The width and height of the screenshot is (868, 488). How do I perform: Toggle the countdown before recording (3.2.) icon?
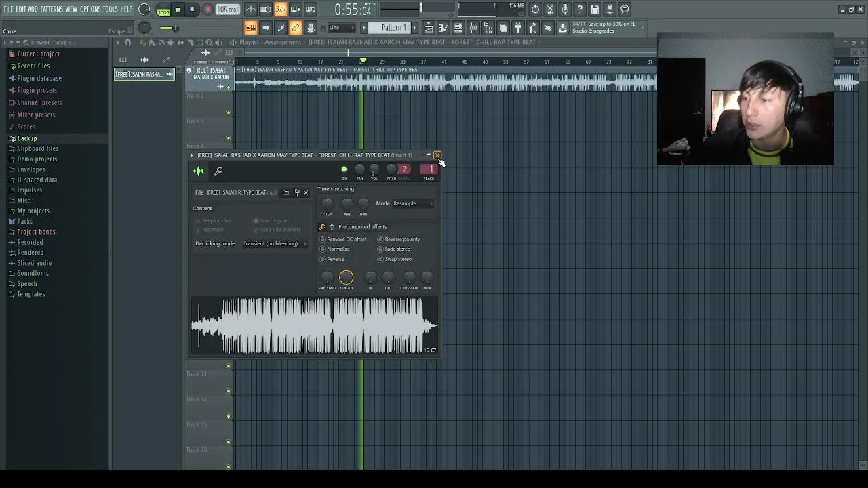[280, 9]
